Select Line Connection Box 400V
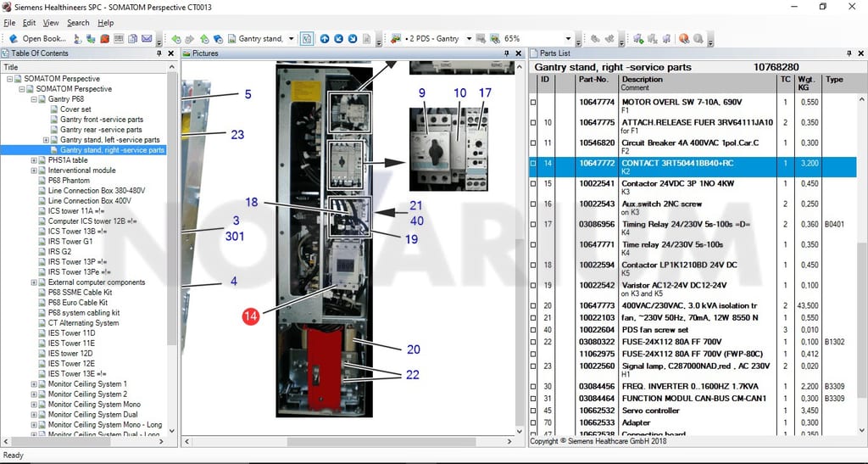868x464 pixels. [x=90, y=201]
